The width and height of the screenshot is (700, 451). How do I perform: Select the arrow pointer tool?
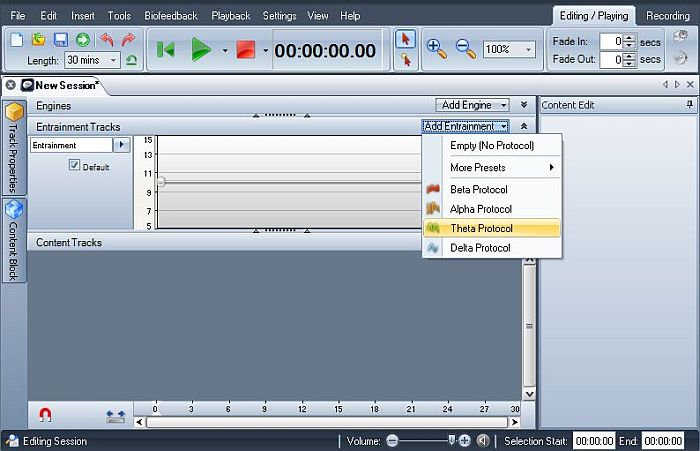tap(405, 39)
